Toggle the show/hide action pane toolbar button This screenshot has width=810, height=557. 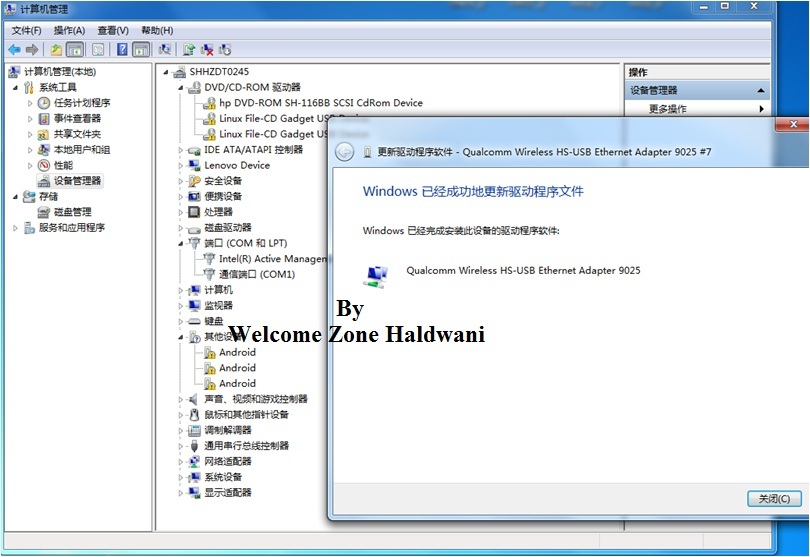tap(141, 50)
